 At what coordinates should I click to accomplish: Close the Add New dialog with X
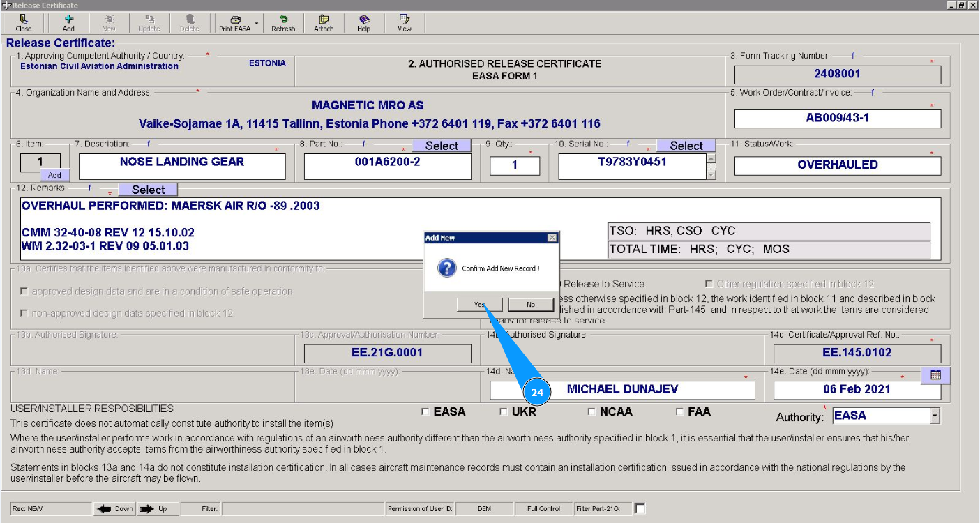pos(552,238)
